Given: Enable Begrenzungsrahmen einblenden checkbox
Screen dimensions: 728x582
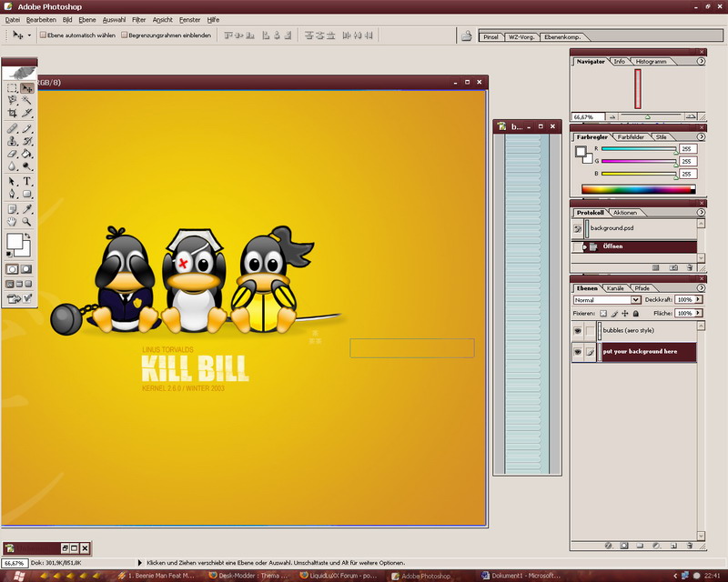Looking at the screenshot, I should pyautogui.click(x=124, y=35).
